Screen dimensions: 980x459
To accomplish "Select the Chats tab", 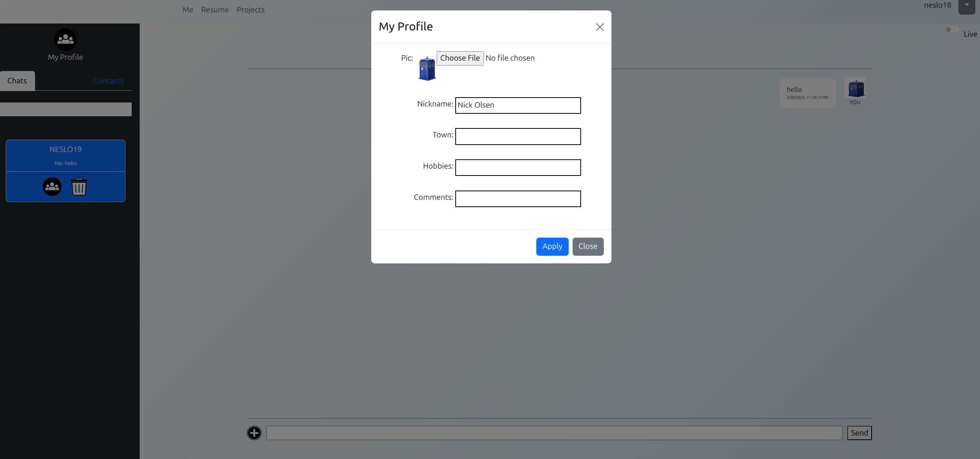I will coord(17,81).
